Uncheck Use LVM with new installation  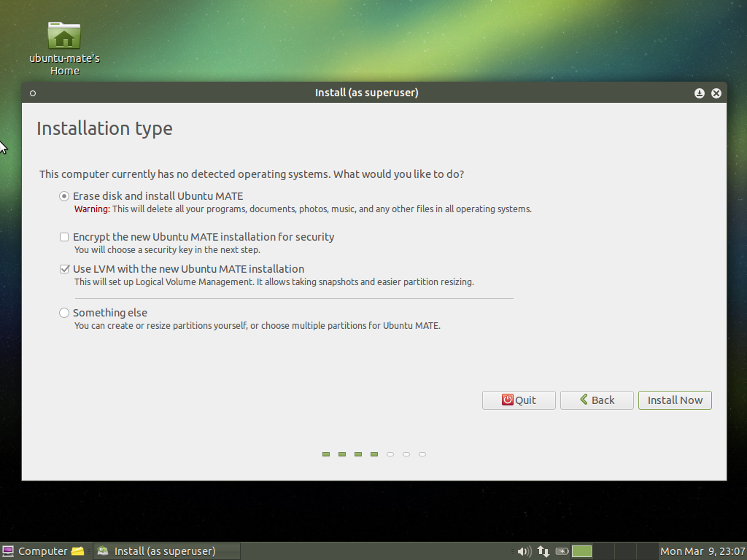tap(182, 269)
